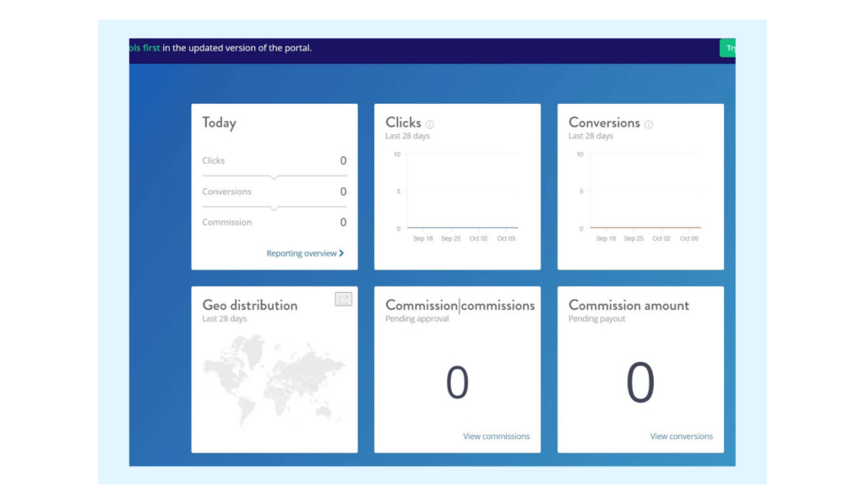The height and width of the screenshot is (504, 865).
Task: Click the Clicks row in Today card
Action: [x=275, y=160]
